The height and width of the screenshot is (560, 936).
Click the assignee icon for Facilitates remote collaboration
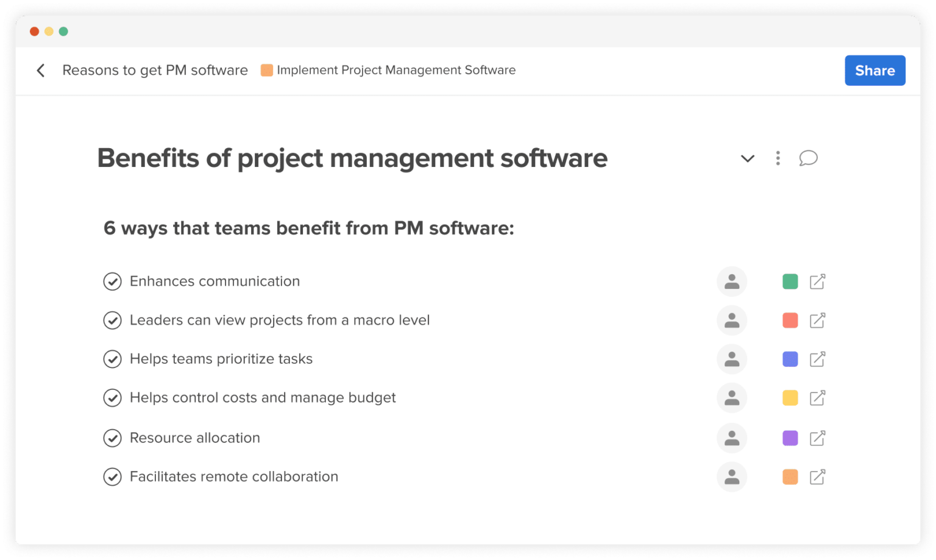point(732,477)
